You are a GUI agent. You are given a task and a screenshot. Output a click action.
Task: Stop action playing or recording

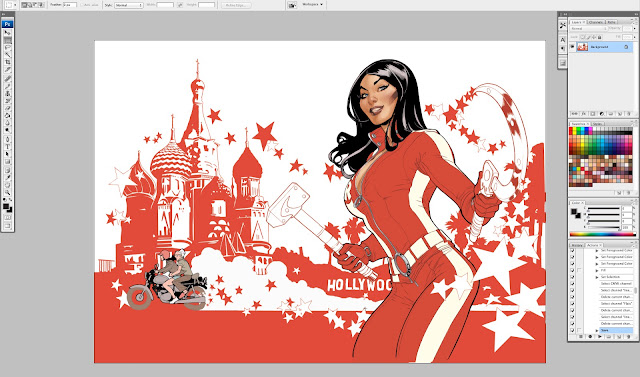(x=581, y=337)
